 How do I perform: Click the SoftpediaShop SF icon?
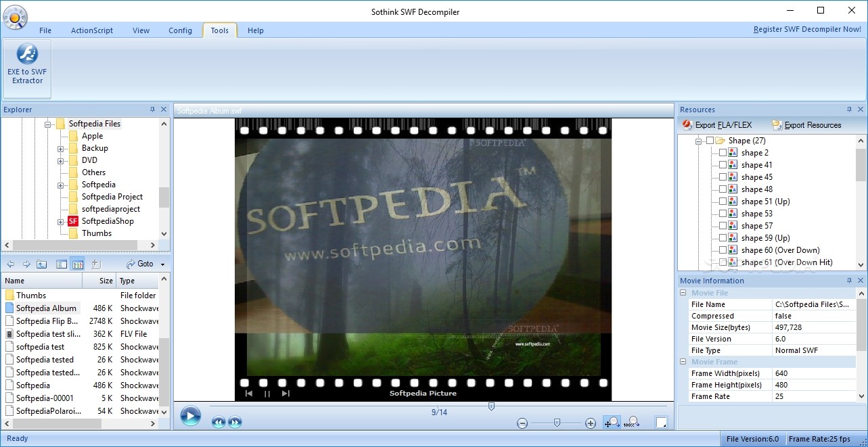coord(73,221)
